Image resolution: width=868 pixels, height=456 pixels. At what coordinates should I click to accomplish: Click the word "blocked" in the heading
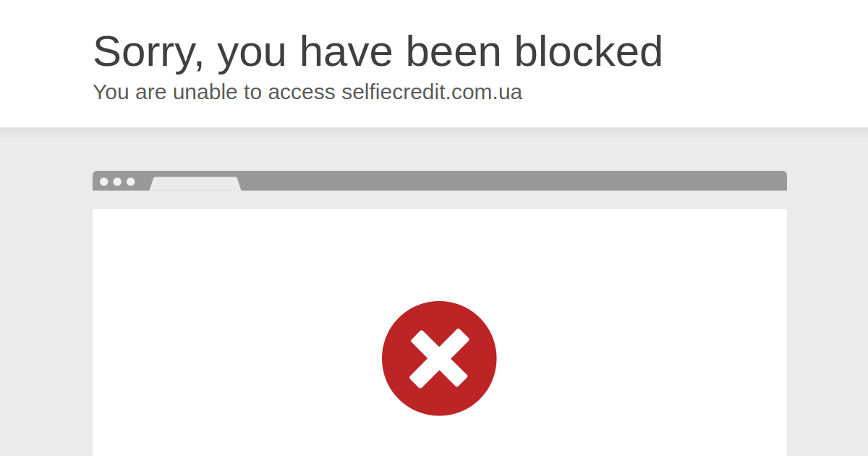pyautogui.click(x=588, y=51)
